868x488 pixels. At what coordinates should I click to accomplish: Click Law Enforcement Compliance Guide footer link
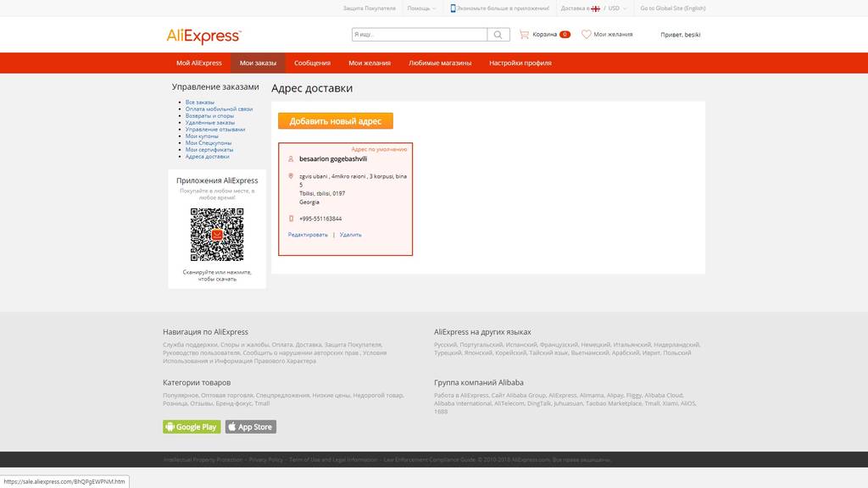429,460
